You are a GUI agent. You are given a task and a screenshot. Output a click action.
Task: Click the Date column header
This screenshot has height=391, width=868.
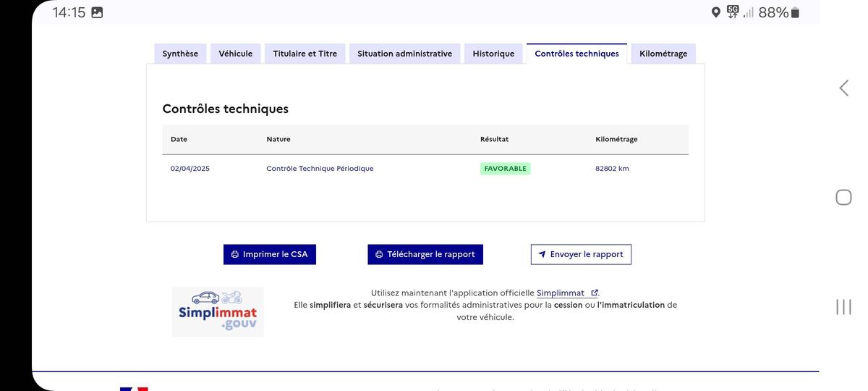click(x=179, y=139)
